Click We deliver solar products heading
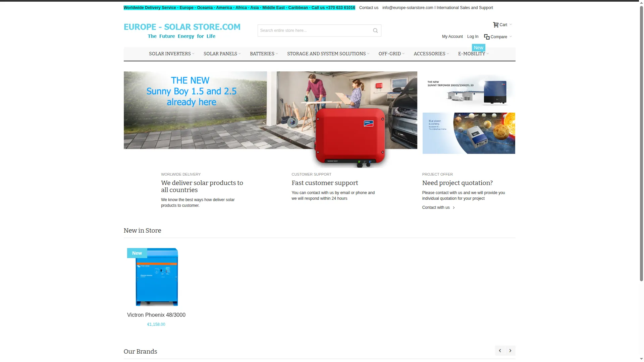This screenshot has width=644, height=362. 202,186
